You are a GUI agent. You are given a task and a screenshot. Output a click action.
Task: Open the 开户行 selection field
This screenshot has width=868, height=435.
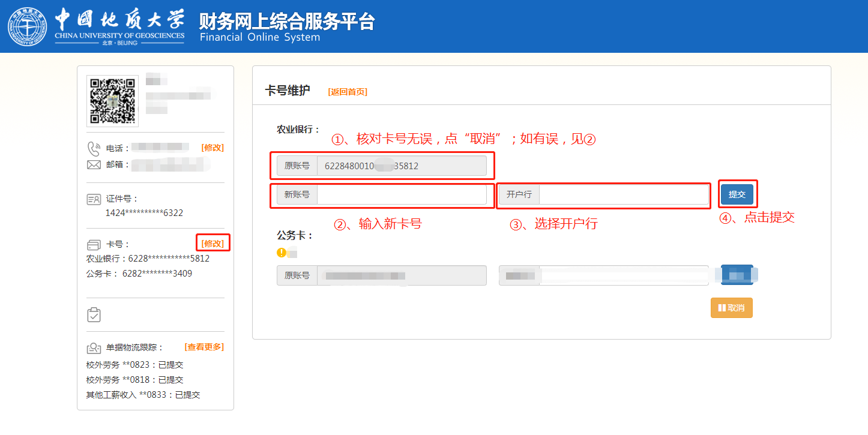point(624,194)
